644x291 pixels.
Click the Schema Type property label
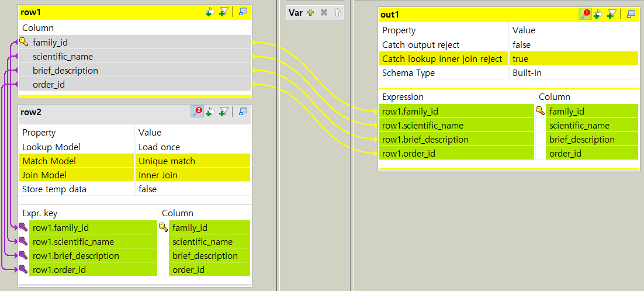tap(408, 73)
